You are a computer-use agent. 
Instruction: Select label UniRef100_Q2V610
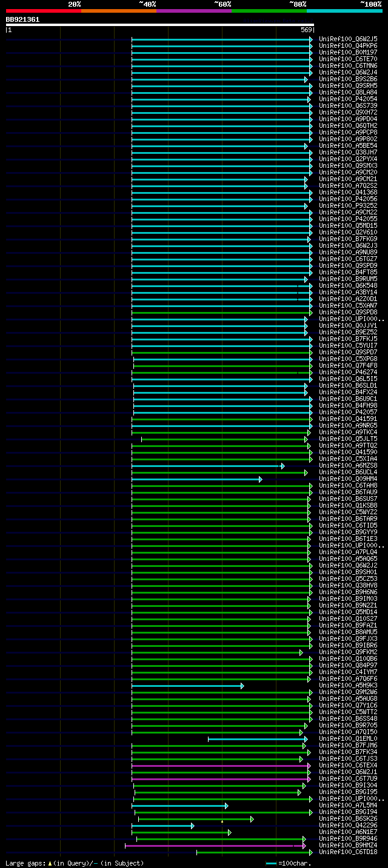(348, 232)
